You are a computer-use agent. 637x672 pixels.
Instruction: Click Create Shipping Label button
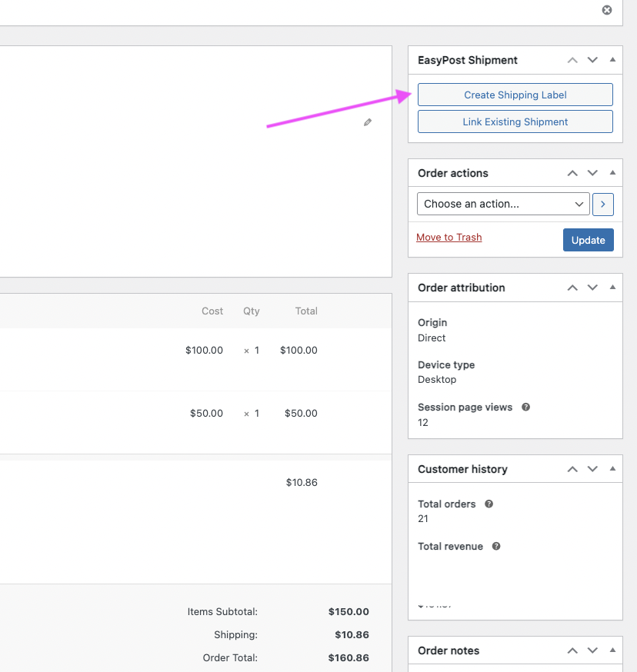click(x=515, y=95)
